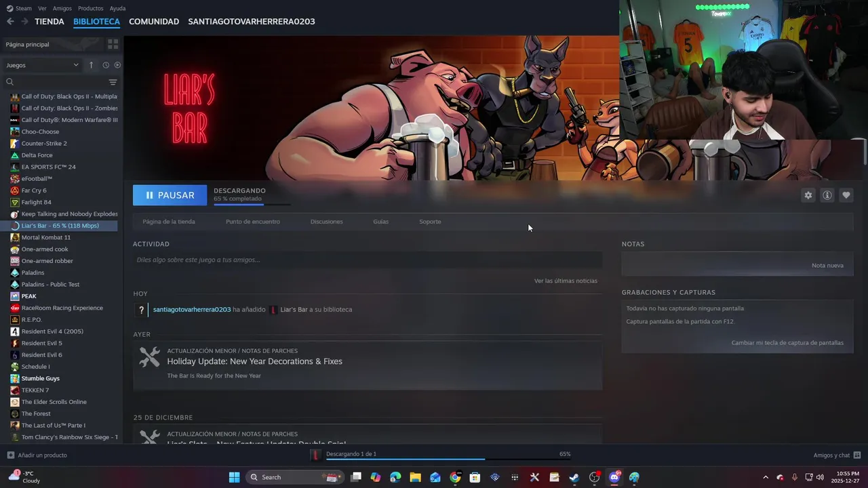
Task: Go back with the navigation arrow
Action: pyautogui.click(x=10, y=22)
